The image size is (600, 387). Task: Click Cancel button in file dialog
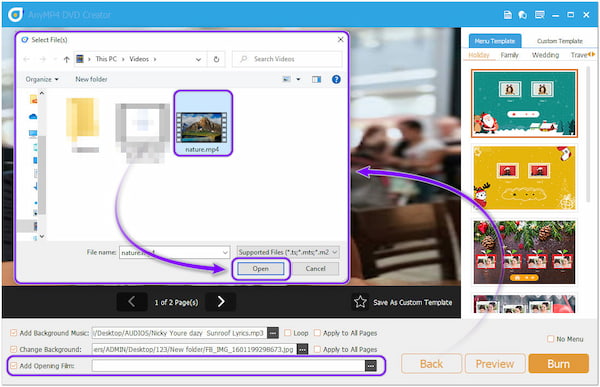click(x=315, y=269)
